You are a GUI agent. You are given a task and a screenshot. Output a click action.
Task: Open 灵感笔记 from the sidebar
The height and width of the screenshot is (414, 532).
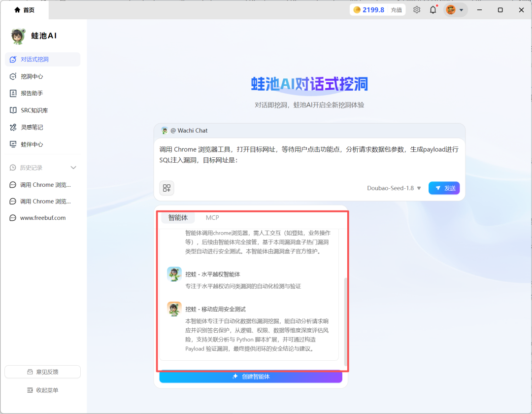coord(31,127)
